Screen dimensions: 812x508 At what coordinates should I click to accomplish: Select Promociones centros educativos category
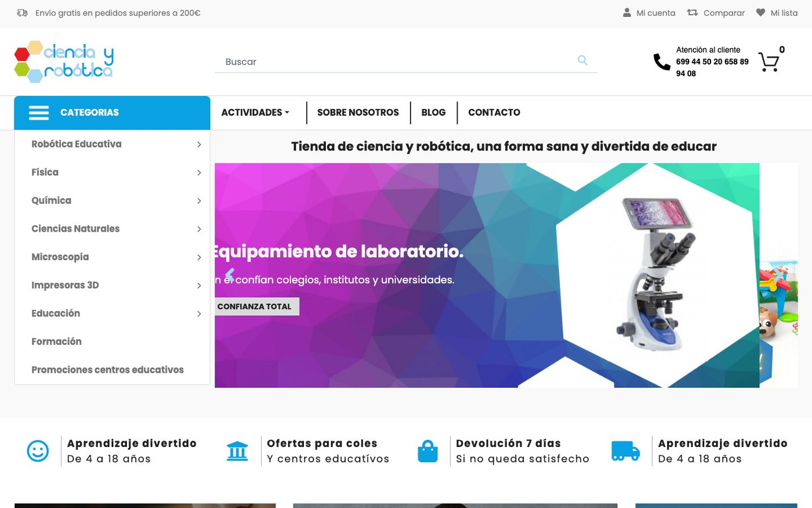tap(107, 370)
